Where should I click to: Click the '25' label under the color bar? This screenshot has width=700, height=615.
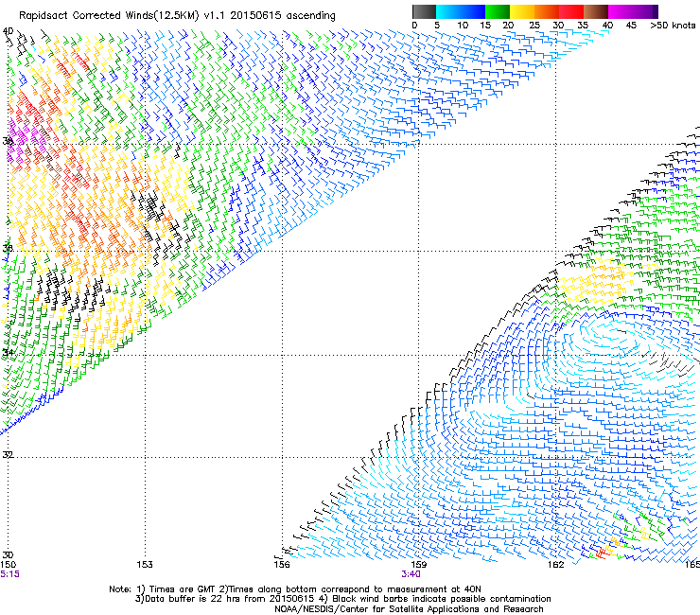click(x=534, y=26)
